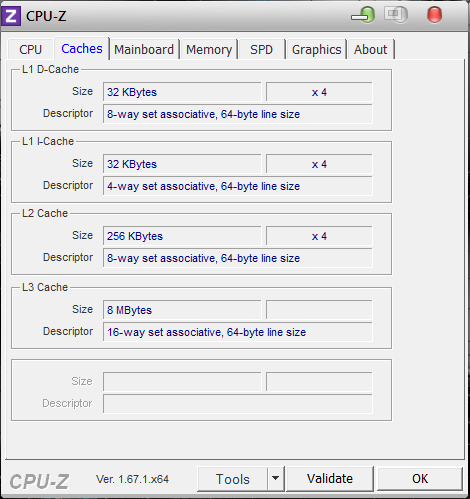The width and height of the screenshot is (470, 499).
Task: Click L2 Cache x 4 count field
Action: click(319, 236)
